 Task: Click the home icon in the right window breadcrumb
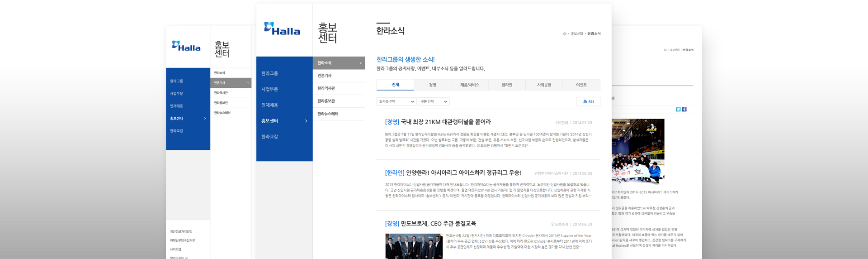tap(665, 50)
